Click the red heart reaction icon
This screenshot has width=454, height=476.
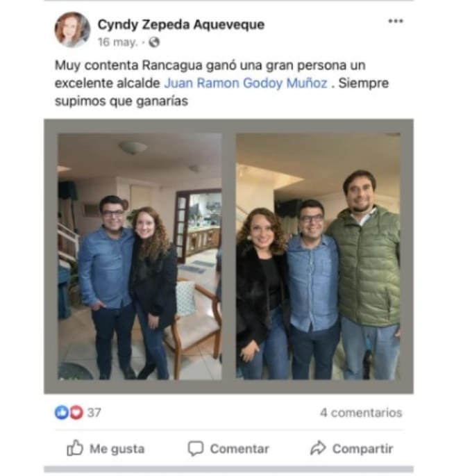(76, 413)
